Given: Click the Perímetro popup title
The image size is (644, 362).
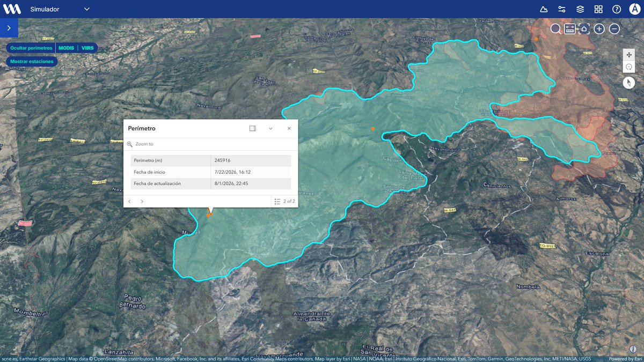Looking at the screenshot, I should (x=142, y=129).
